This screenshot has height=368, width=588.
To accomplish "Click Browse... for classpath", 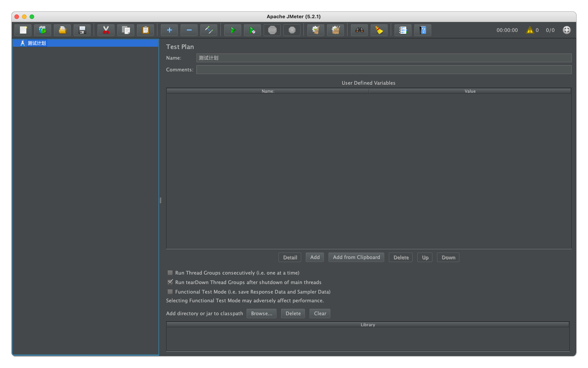I will tap(261, 313).
